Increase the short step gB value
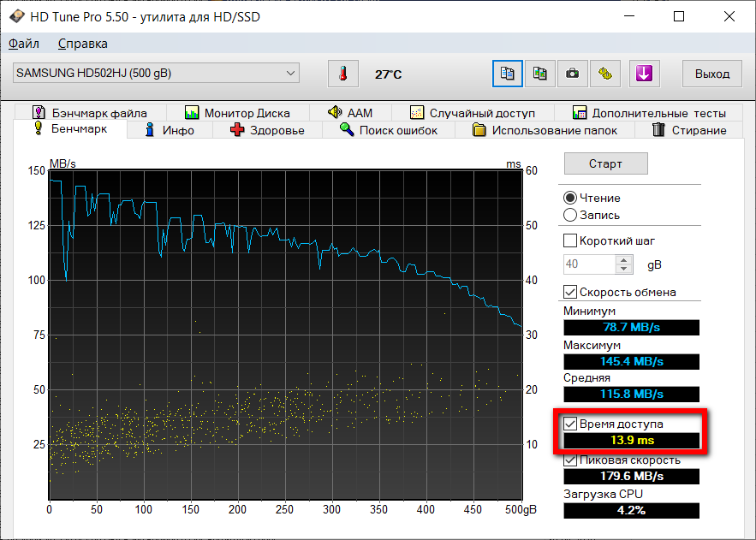This screenshot has width=756, height=540. click(624, 259)
